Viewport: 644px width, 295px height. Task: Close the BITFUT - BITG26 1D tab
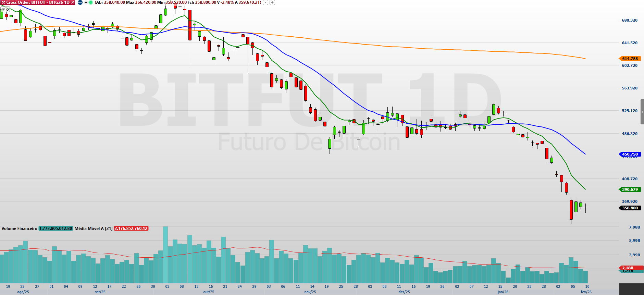click(73, 2)
